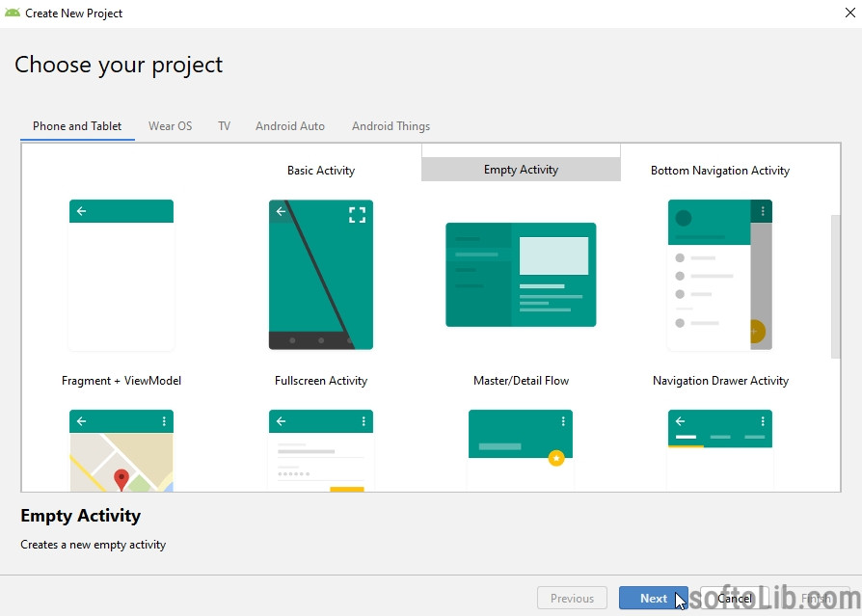862x616 pixels.
Task: Open the Wear OS tab
Action: pos(171,126)
